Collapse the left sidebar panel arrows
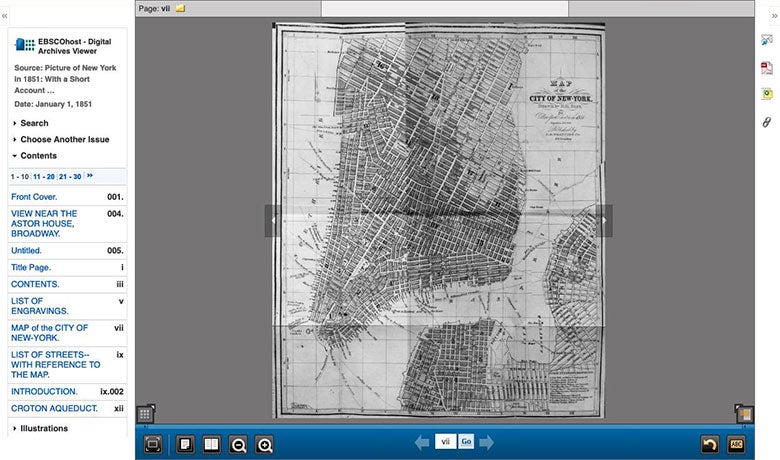The image size is (780, 460). pos(4,16)
